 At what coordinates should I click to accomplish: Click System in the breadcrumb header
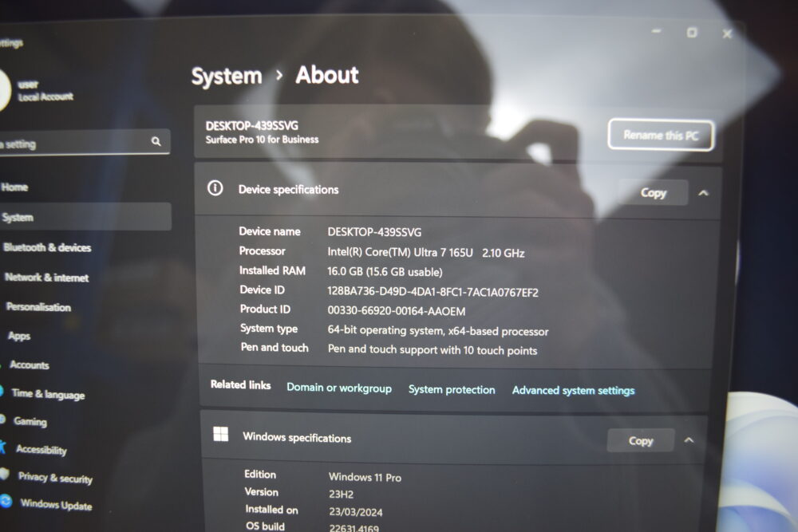[227, 77]
